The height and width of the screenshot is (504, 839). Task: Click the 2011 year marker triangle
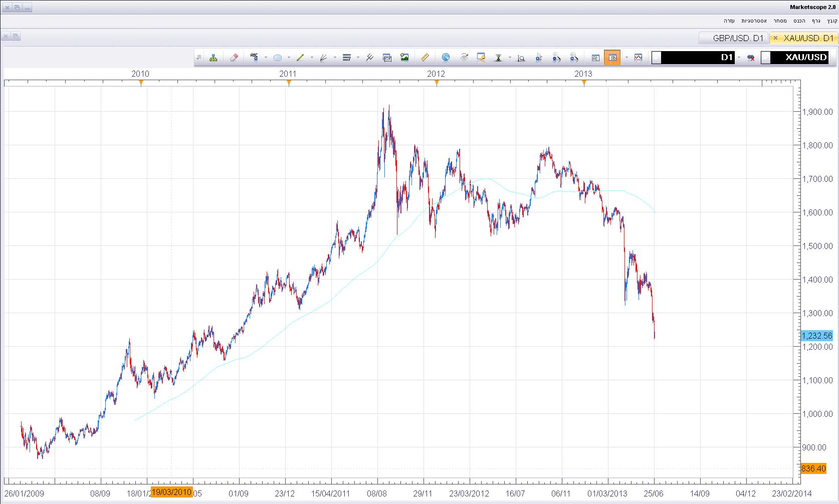pyautogui.click(x=289, y=83)
